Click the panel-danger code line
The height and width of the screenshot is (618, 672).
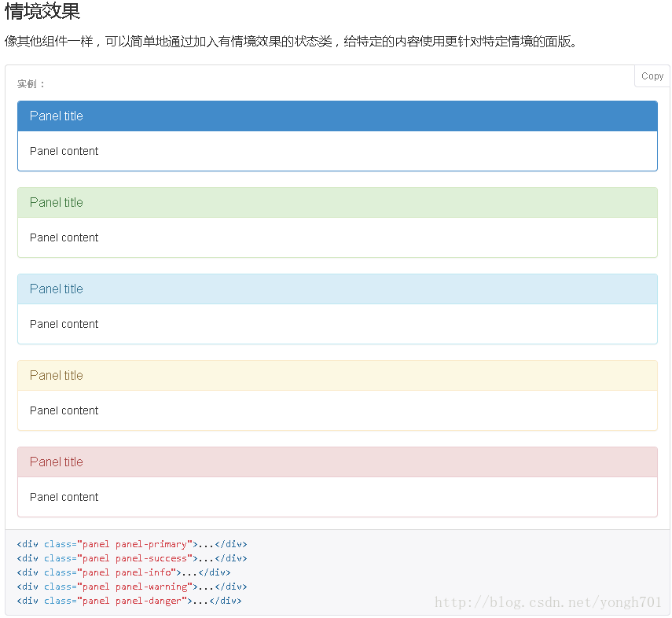[x=129, y=601]
